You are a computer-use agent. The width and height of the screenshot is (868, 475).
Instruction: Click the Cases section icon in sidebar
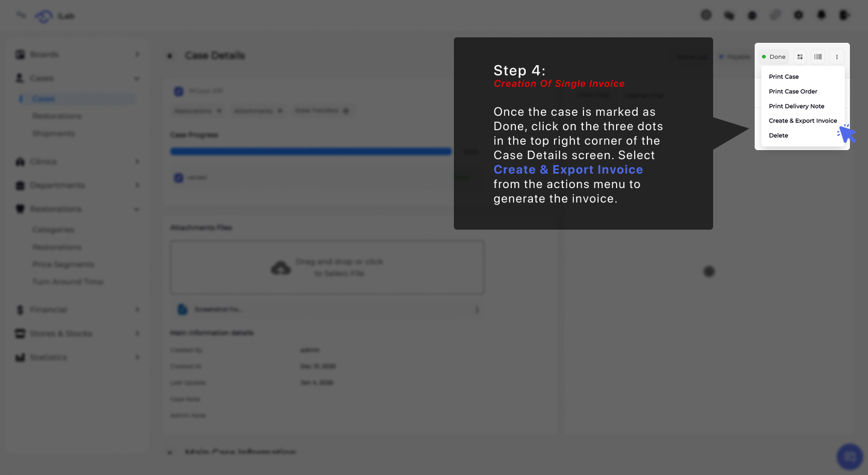20,78
